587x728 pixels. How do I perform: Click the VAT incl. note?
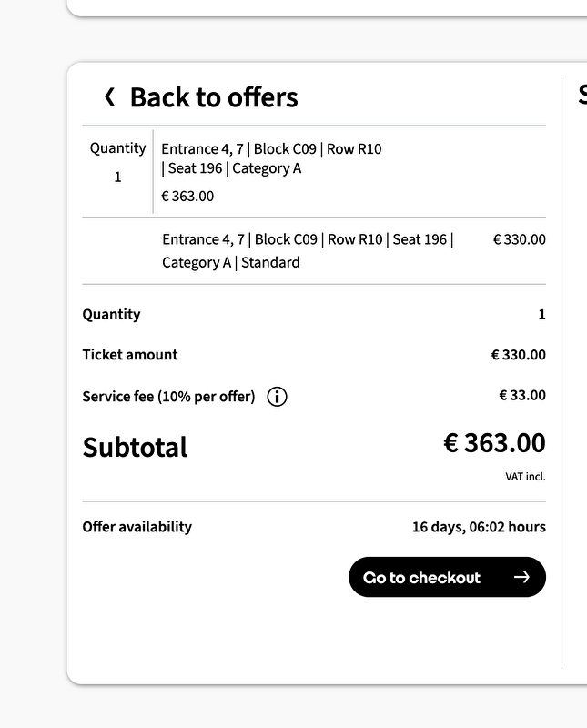tap(525, 476)
